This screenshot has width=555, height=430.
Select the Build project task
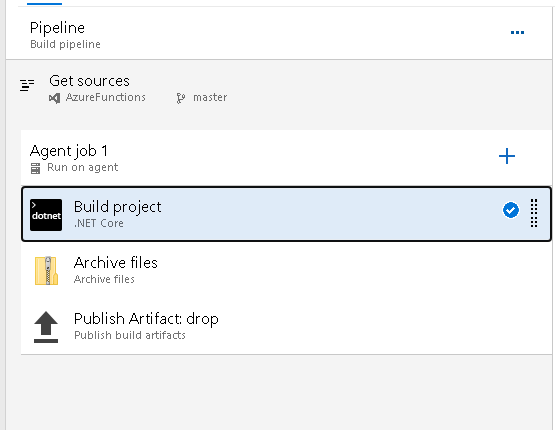[x=286, y=214]
